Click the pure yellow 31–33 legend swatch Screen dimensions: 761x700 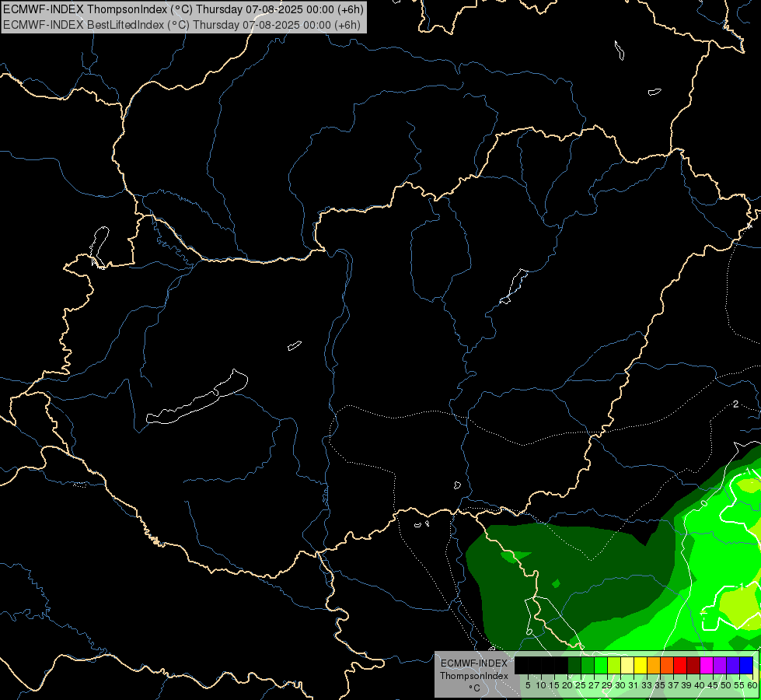[x=641, y=665]
